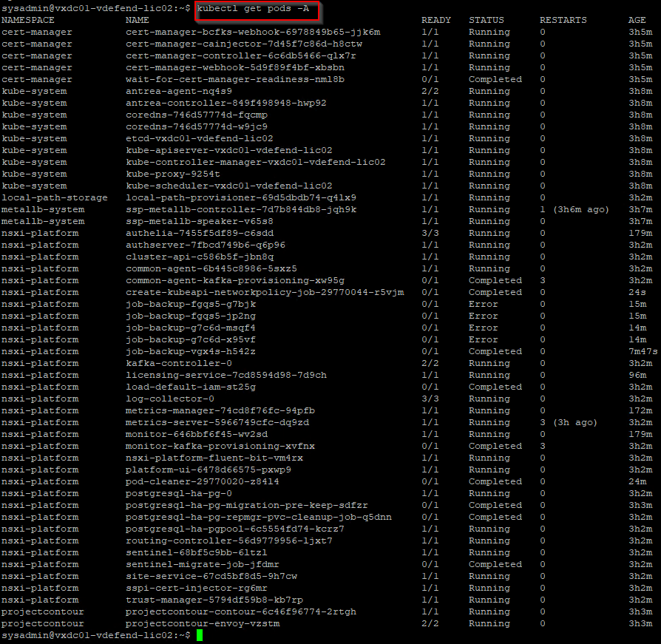Click the green terminal cursor at prompt
The height and width of the screenshot is (644, 661).
(x=200, y=635)
